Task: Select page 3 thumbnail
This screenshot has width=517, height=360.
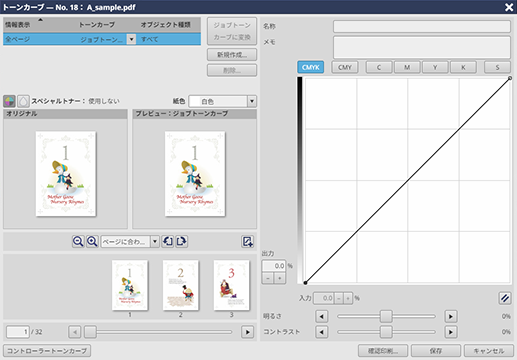Action: pyautogui.click(x=232, y=285)
